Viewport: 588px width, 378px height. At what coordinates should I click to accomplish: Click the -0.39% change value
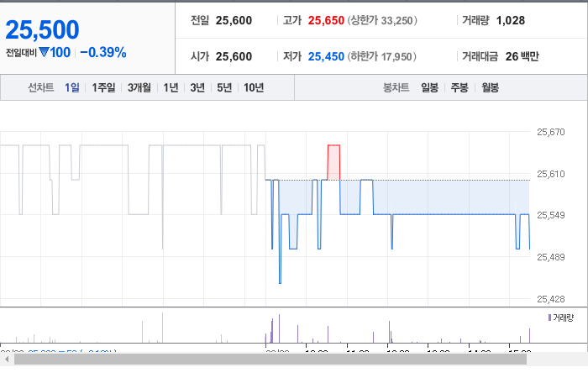tap(103, 52)
